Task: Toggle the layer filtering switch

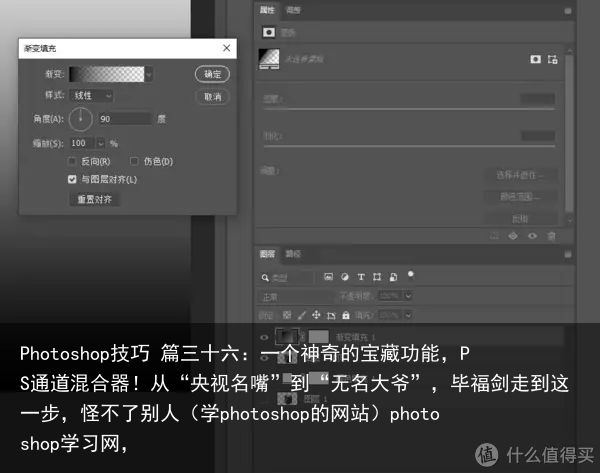Action: point(411,275)
